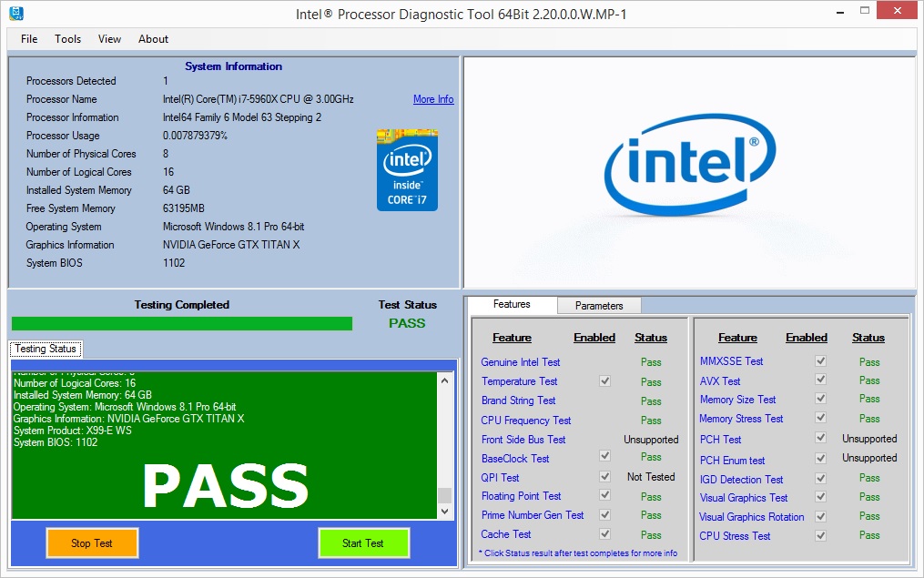Toggle the IGD Detection Test checkbox
The width and height of the screenshot is (924, 578).
tap(820, 478)
